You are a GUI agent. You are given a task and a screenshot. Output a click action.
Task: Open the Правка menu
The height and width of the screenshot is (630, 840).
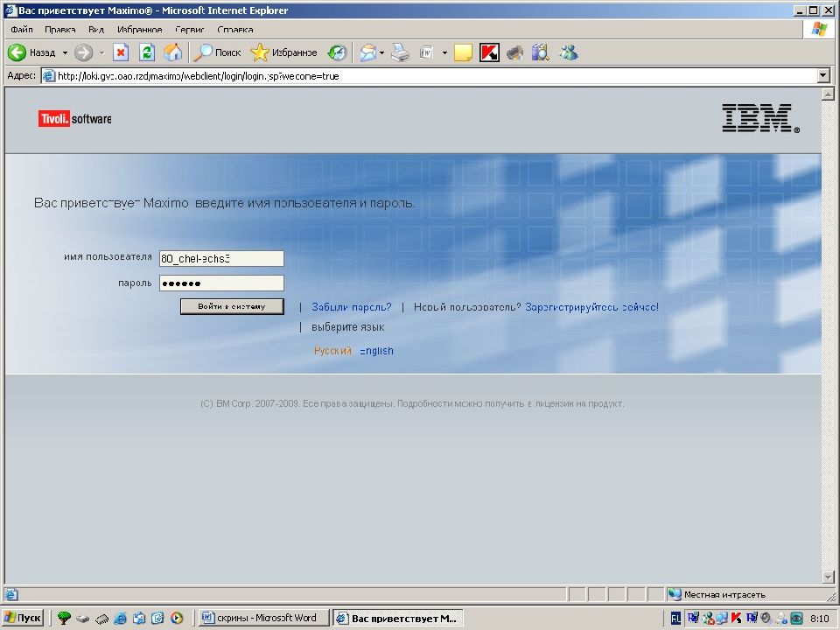(60, 30)
